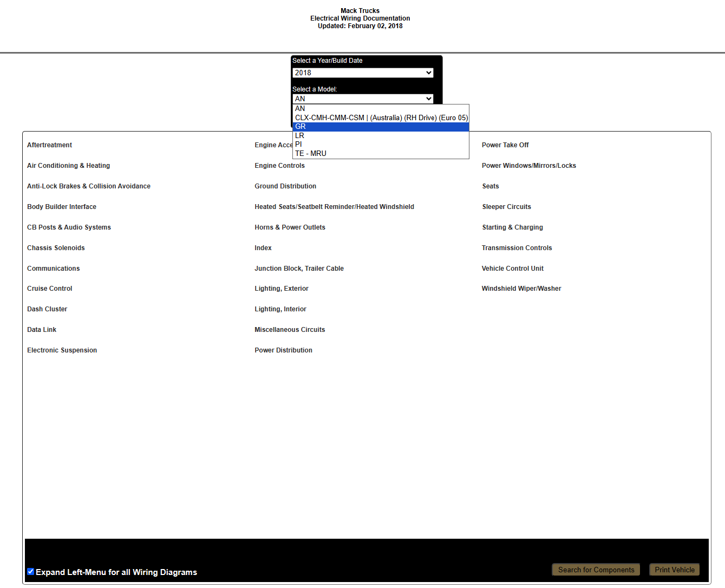The width and height of the screenshot is (725, 588).
Task: Select the LR model option
Action: [380, 135]
